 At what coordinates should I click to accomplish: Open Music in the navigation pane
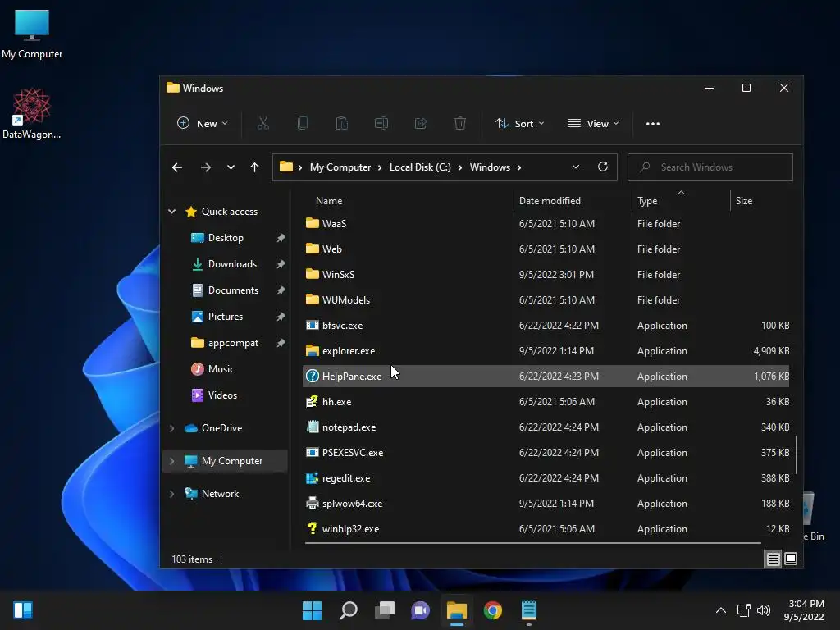[221, 369]
